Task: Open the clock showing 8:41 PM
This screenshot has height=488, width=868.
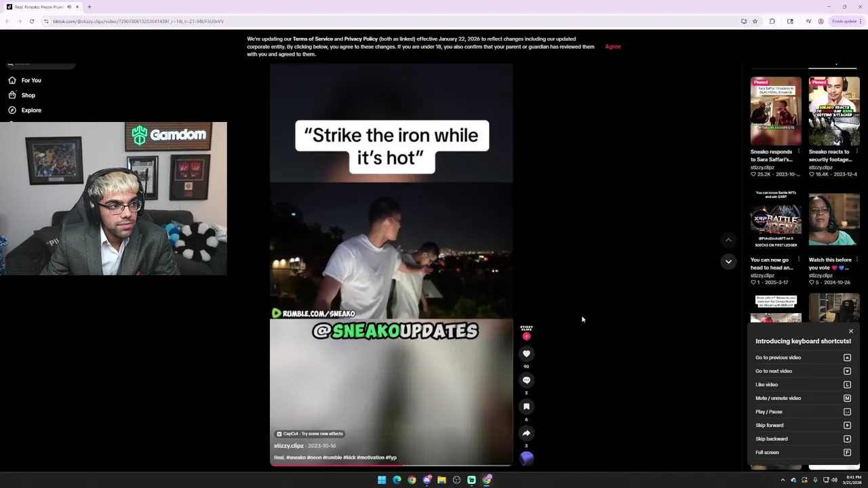Action: (854, 480)
